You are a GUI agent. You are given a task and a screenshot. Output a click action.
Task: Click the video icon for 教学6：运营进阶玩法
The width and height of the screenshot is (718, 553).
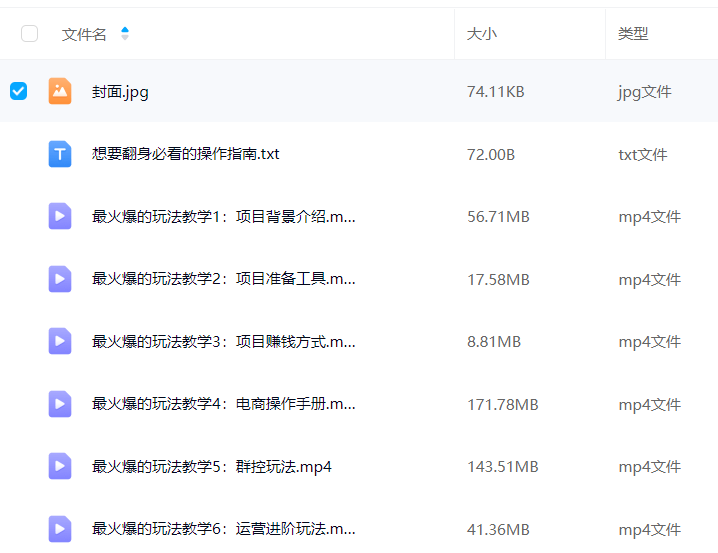click(60, 529)
